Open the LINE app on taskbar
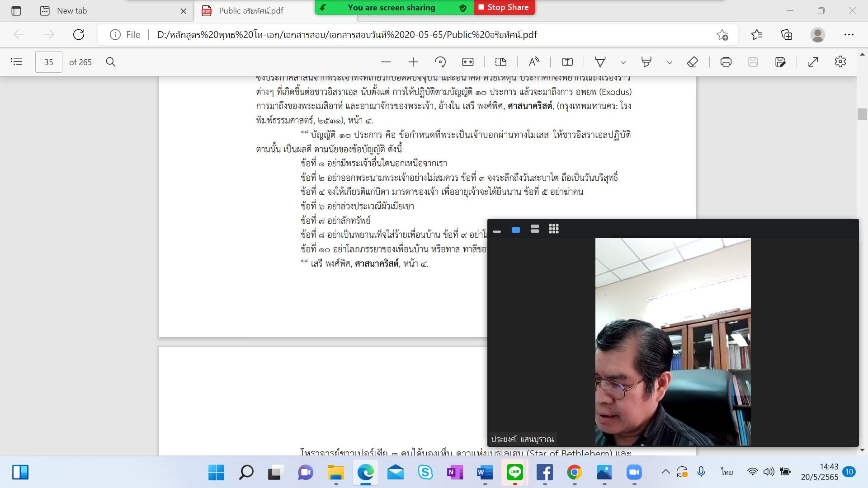868x488 pixels. pyautogui.click(x=515, y=473)
